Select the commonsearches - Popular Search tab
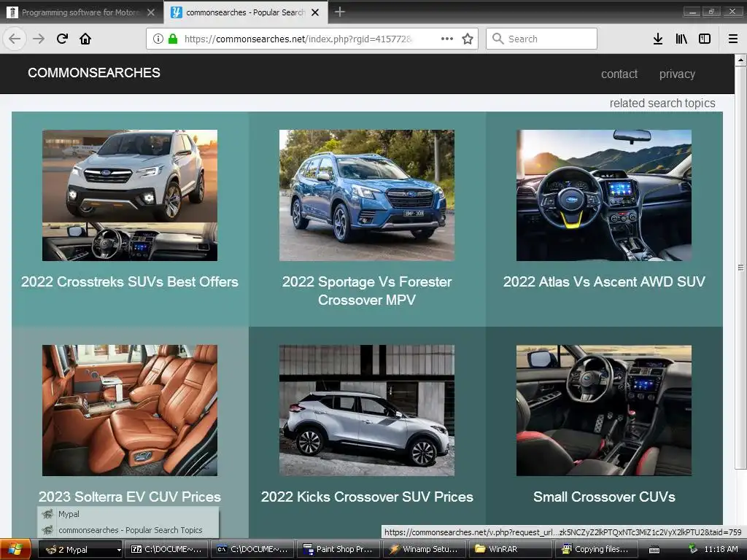 [245, 12]
